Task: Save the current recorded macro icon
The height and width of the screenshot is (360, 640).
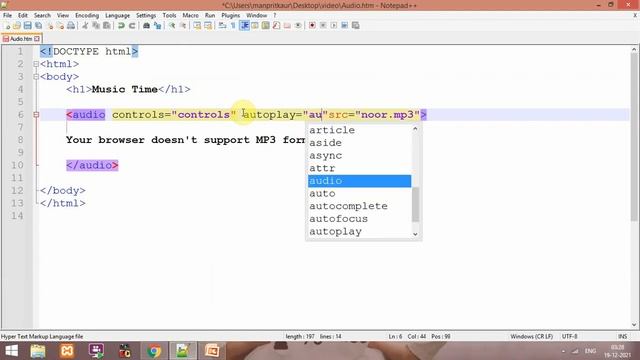Action: (356, 25)
